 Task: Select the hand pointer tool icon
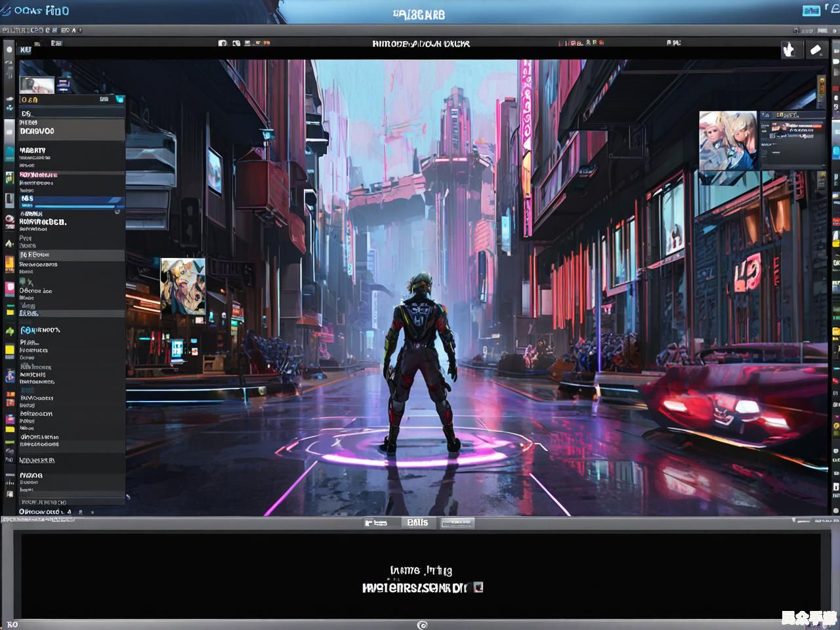(x=789, y=50)
